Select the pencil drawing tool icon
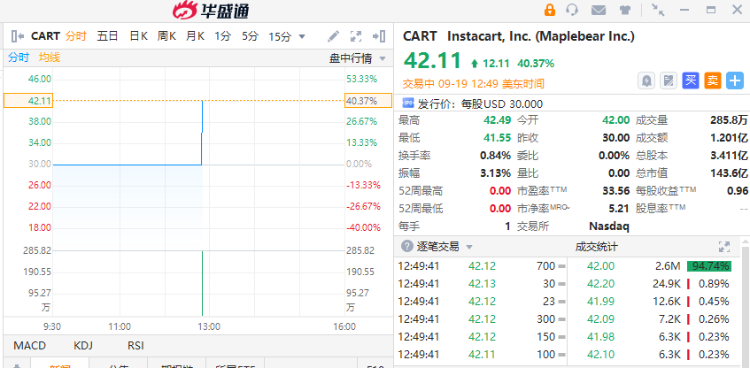Image resolution: width=750 pixels, height=368 pixels. point(333,36)
